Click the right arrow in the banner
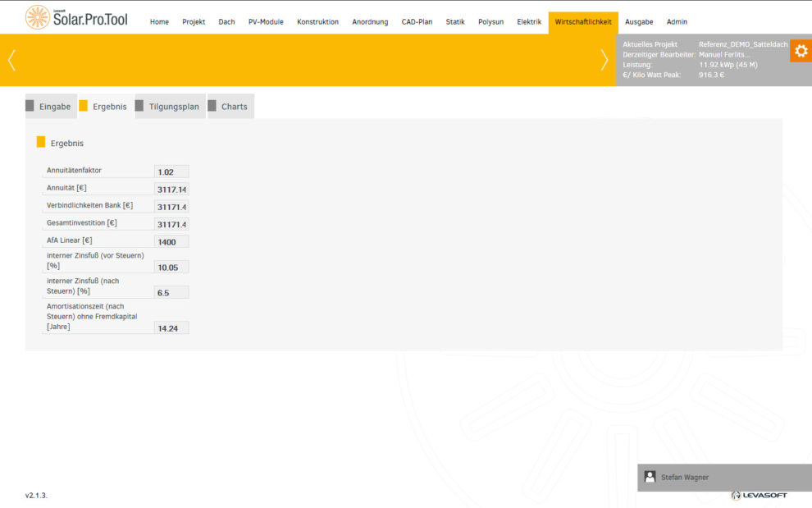 (x=604, y=60)
